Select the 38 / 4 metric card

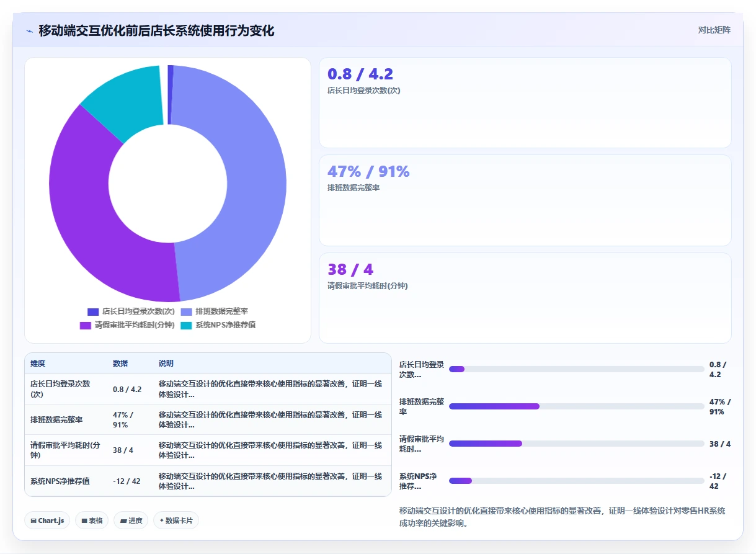[525, 298]
